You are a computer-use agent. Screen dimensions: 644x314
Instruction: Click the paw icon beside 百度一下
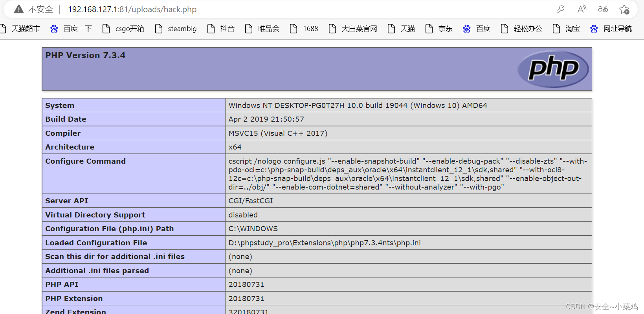pos(54,29)
